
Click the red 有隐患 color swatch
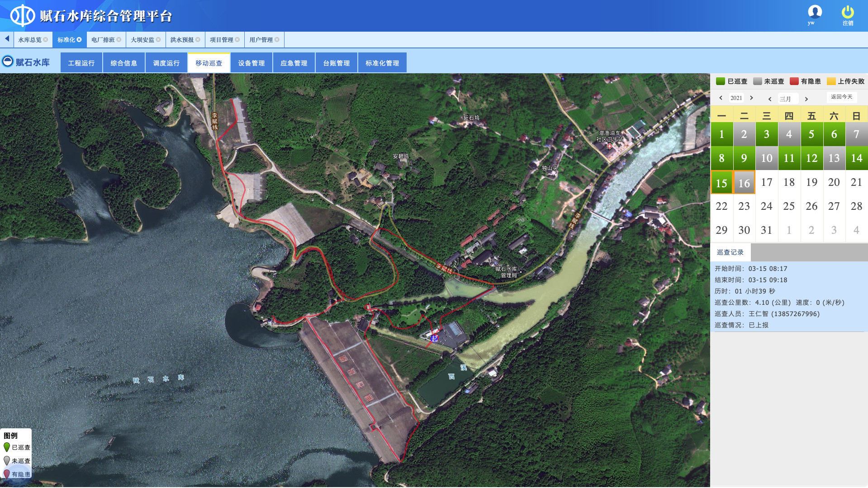(794, 81)
